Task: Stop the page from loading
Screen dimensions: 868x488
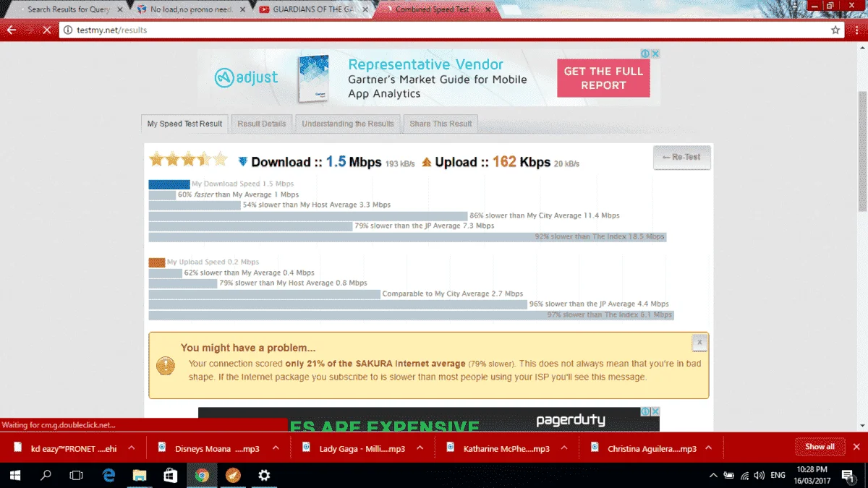Action: click(x=46, y=30)
